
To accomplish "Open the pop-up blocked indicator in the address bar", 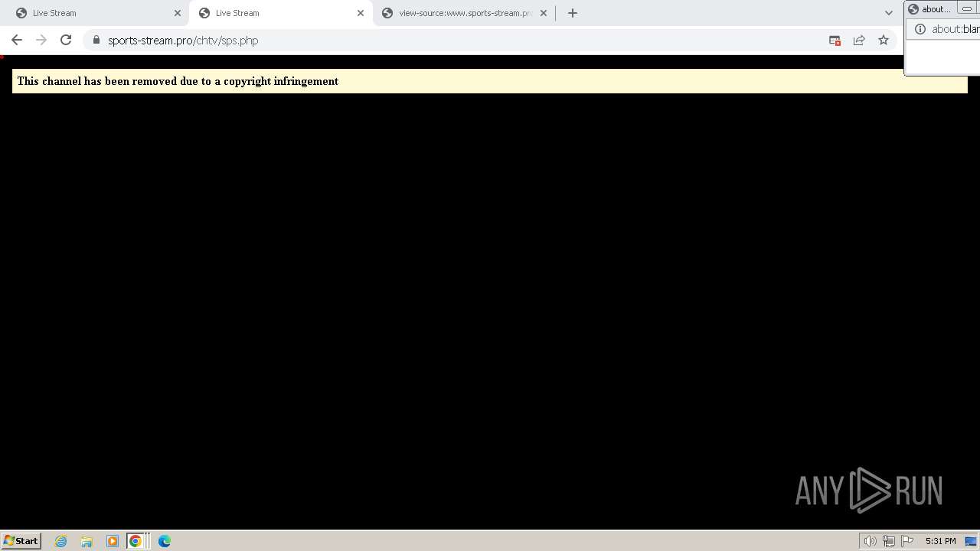I will point(835,40).
